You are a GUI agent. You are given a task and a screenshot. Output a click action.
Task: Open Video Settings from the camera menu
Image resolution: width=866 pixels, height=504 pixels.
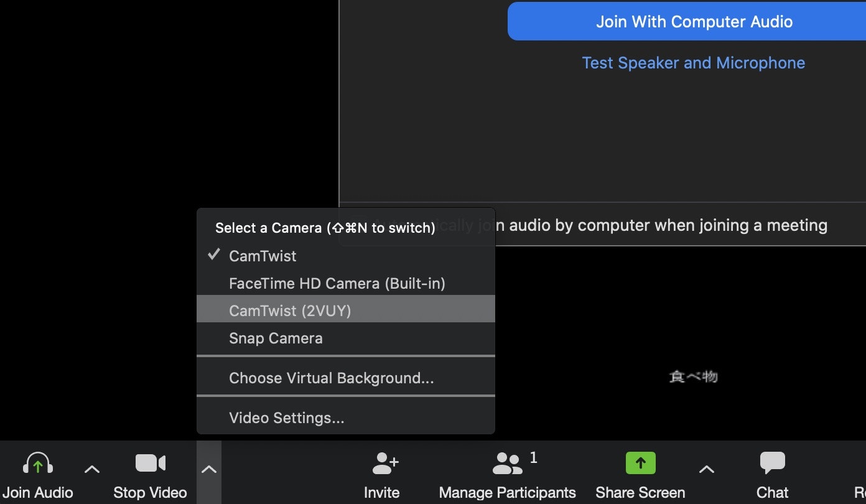[x=287, y=418]
